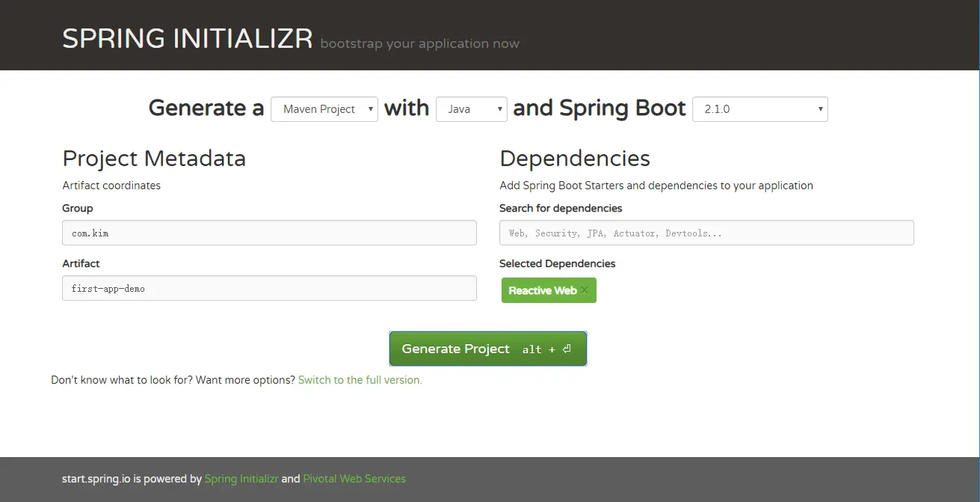Click the Search for dependencies label
Viewport: 980px width, 502px height.
click(x=561, y=208)
